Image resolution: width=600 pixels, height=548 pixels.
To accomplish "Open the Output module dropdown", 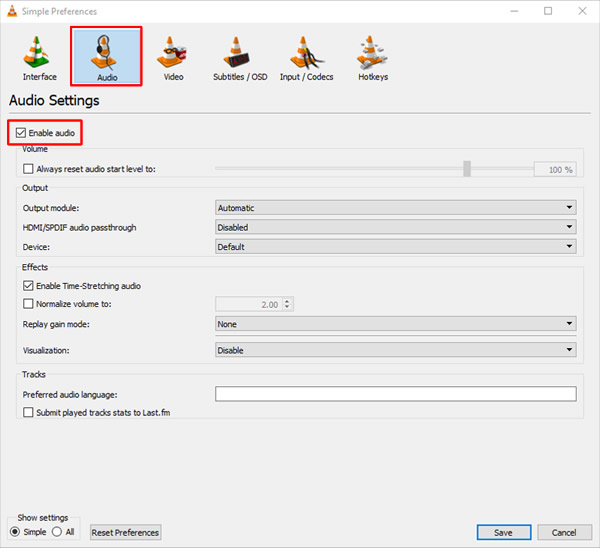I will pyautogui.click(x=396, y=207).
